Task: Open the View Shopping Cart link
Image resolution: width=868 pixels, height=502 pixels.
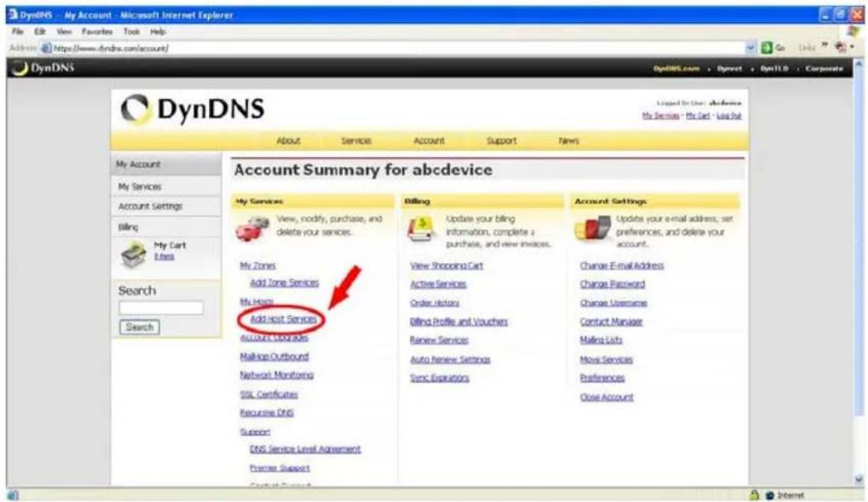Action: pyautogui.click(x=446, y=266)
